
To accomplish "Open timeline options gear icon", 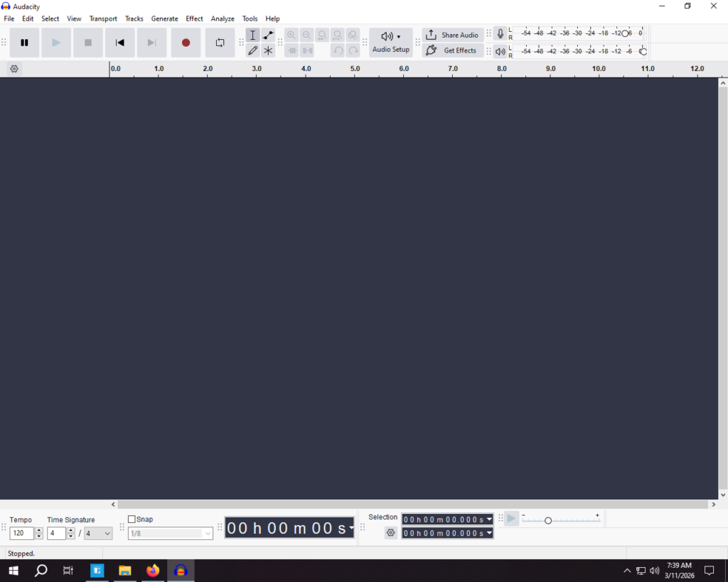I will pos(14,69).
